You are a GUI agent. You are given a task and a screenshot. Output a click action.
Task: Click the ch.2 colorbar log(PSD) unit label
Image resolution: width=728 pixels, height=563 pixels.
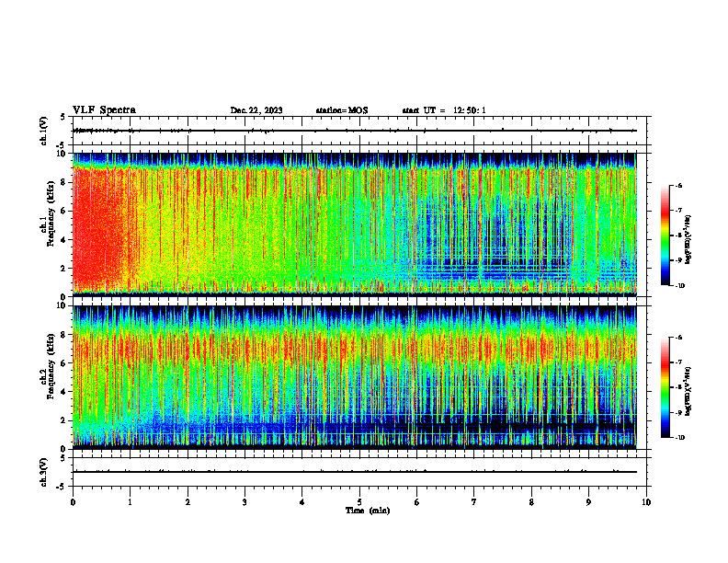click(688, 391)
